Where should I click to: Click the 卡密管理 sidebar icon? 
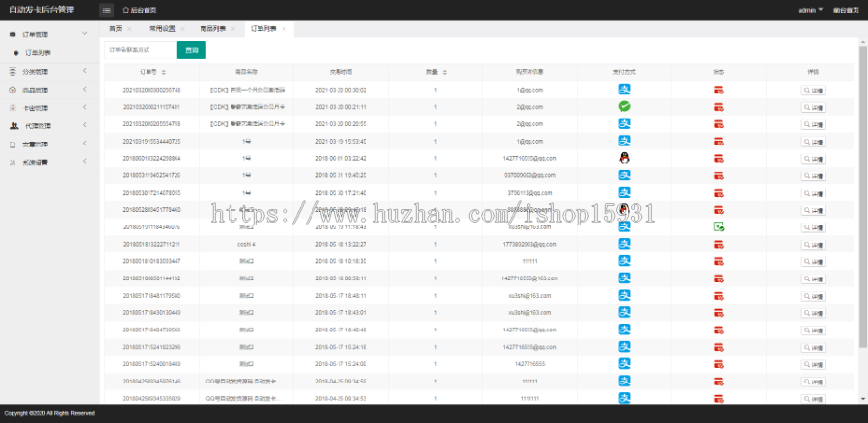13,108
